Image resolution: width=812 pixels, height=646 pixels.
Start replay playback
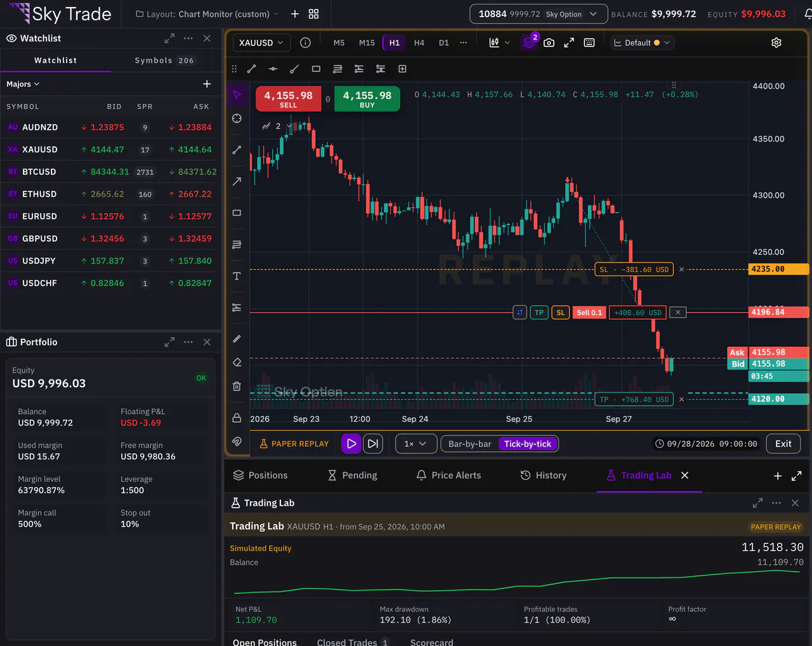click(x=351, y=444)
